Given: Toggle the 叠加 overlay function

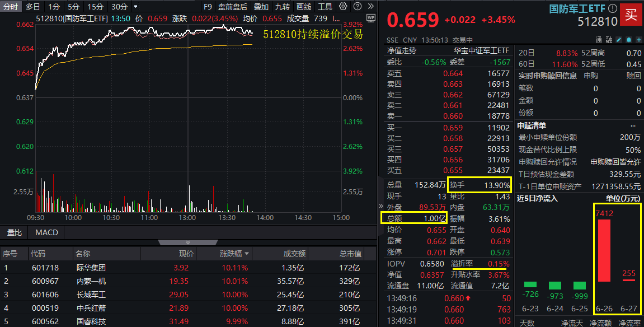Looking at the screenshot, I should coord(261,6).
